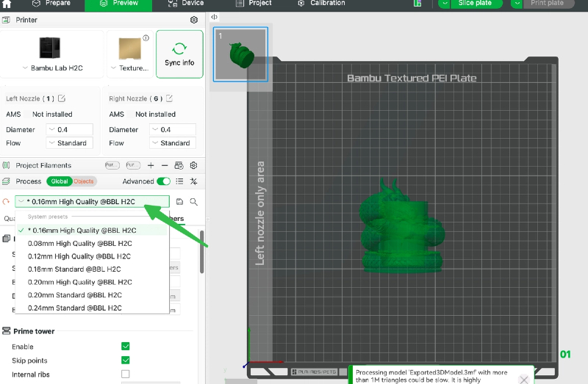
Task: Expand the Slice plate options arrow
Action: click(x=445, y=4)
